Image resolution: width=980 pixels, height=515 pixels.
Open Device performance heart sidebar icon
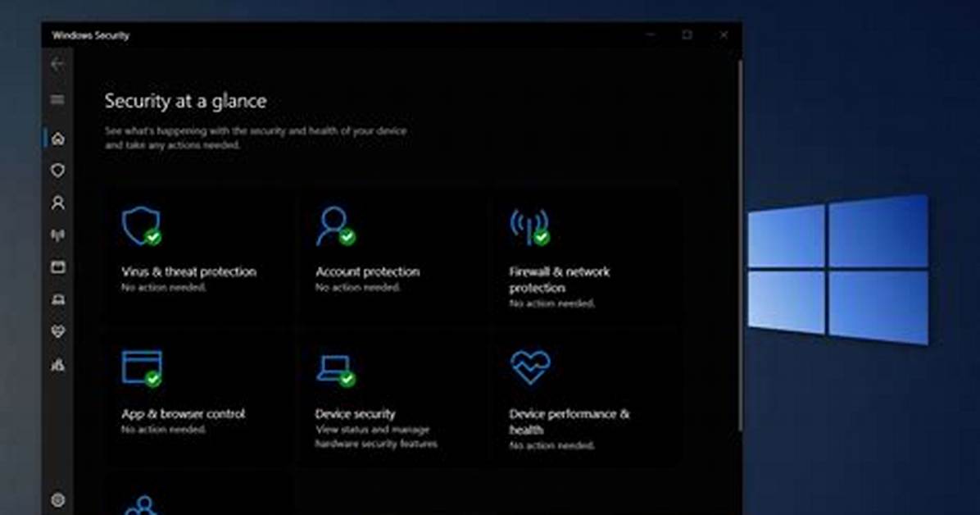58,331
